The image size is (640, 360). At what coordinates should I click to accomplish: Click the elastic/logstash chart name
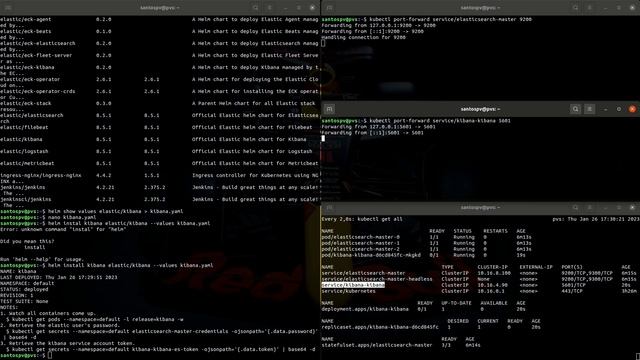(24, 151)
